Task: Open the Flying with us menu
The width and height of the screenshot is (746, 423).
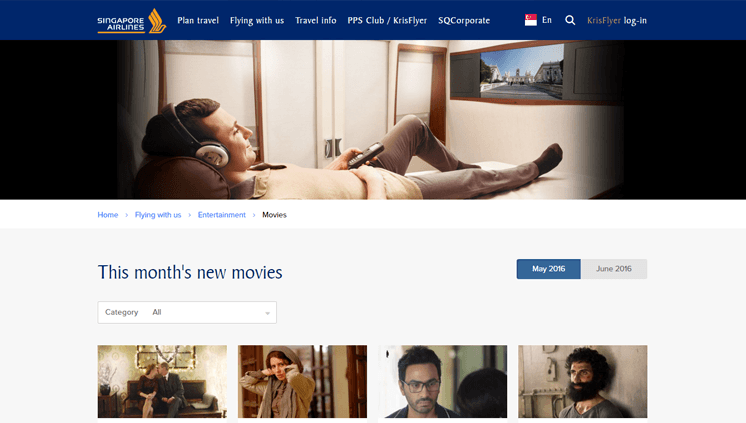Action: [257, 20]
